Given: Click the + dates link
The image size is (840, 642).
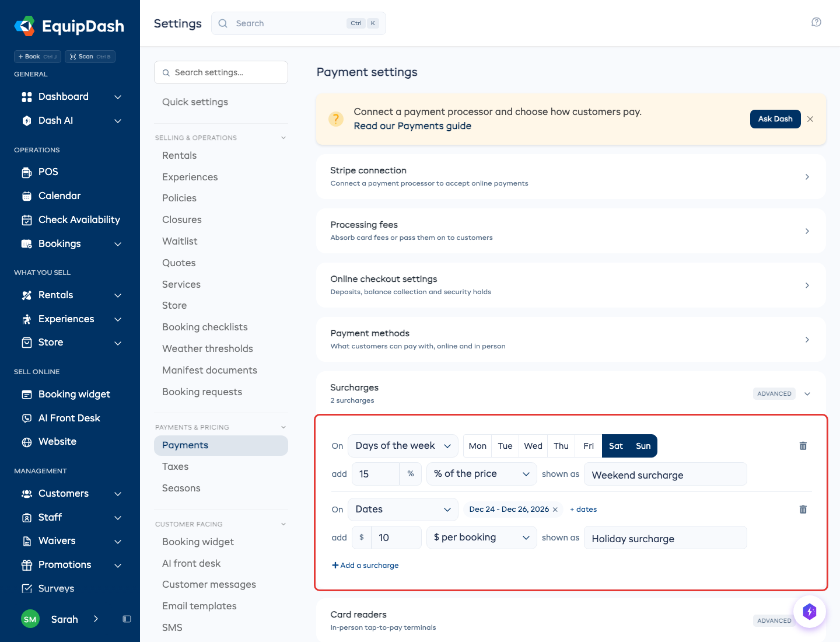Looking at the screenshot, I should click(583, 510).
